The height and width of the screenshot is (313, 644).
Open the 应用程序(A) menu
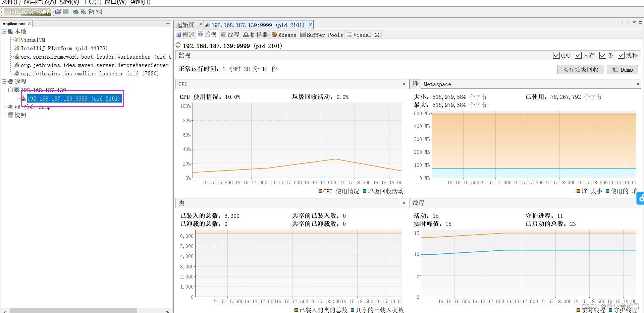40,2
